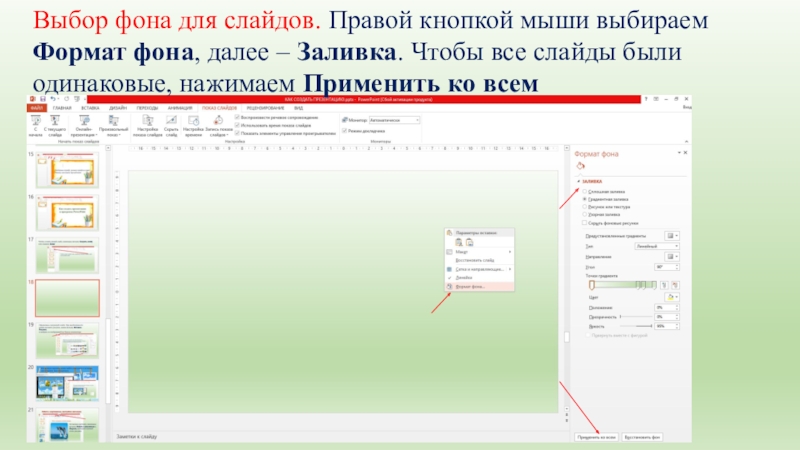Choose Восстановить слайд in context menu
Viewport: 800px width, 450px height.
point(479,260)
